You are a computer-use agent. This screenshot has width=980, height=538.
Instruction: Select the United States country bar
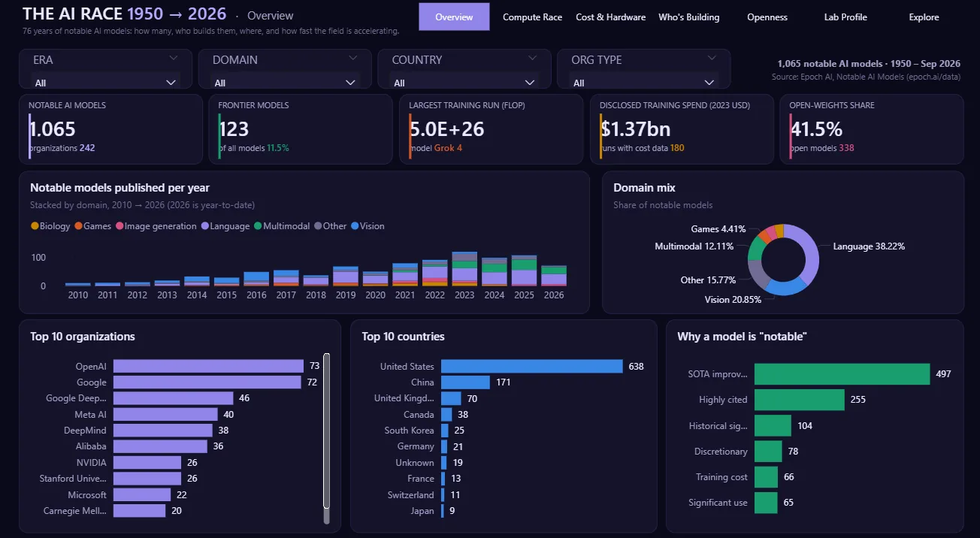pyautogui.click(x=532, y=366)
